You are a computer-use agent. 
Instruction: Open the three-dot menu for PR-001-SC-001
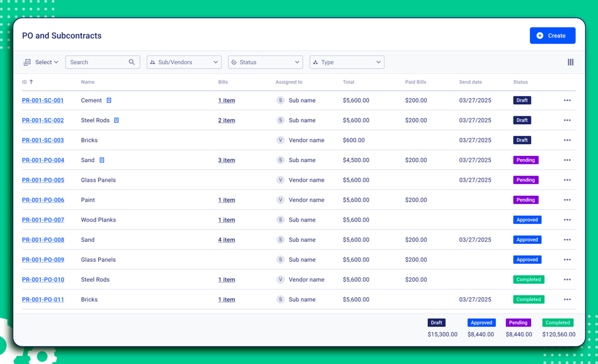(x=567, y=100)
